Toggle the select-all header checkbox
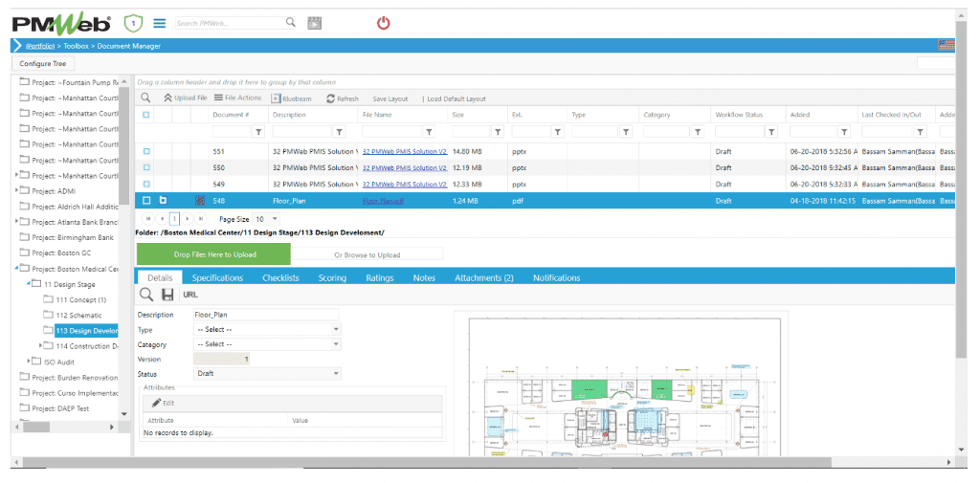Screen dimensions: 980x483 tap(146, 115)
